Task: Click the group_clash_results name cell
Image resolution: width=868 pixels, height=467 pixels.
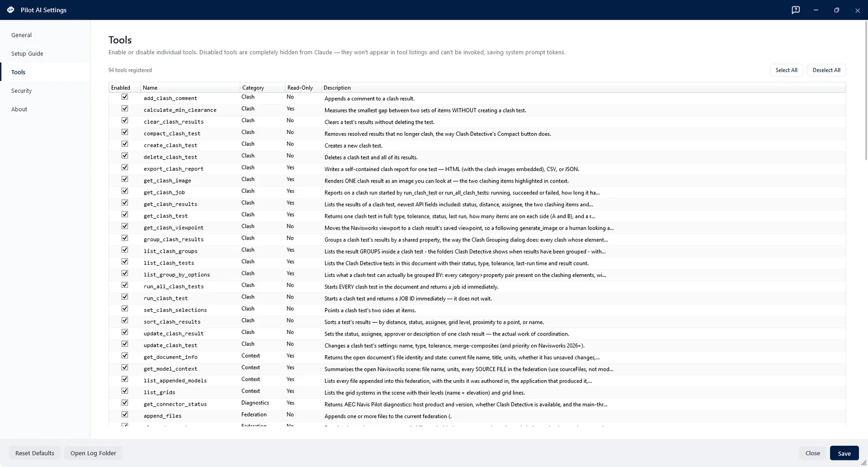Action: (174, 239)
